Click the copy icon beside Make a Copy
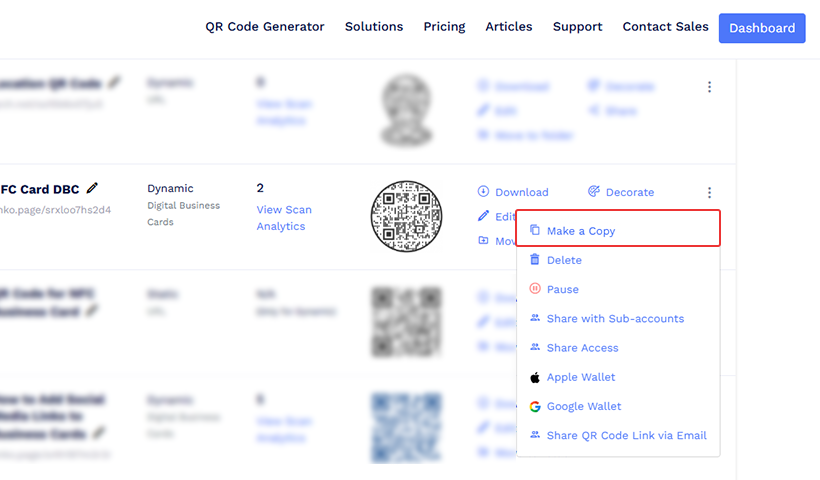The image size is (820, 480). coord(534,230)
